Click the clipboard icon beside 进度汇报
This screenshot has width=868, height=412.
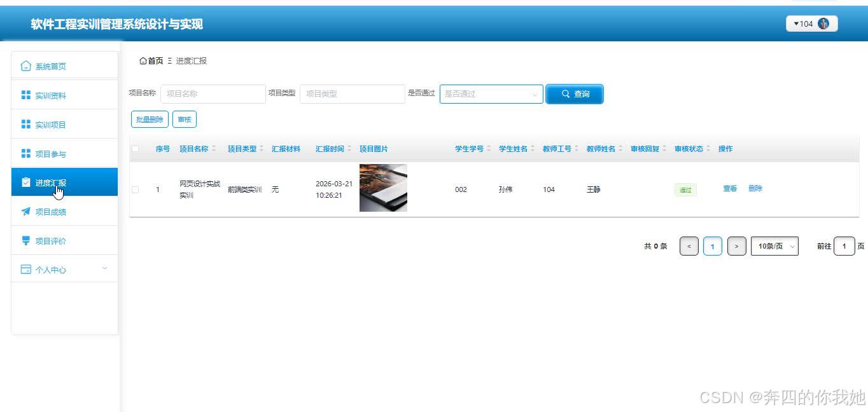26,182
